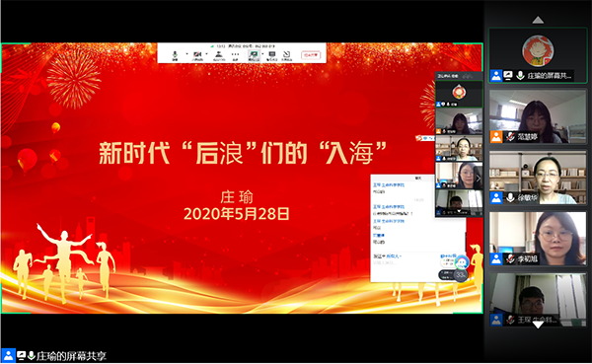Click bottom-left microphone status icon
This screenshot has height=364, width=592.
coord(32,355)
